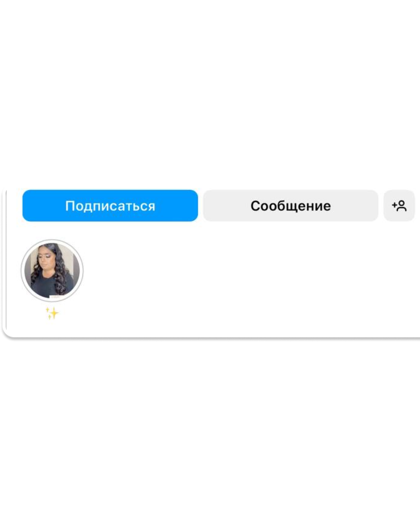Image resolution: width=420 pixels, height=525 pixels.
Task: Toggle the discover people icon button
Action: click(399, 206)
